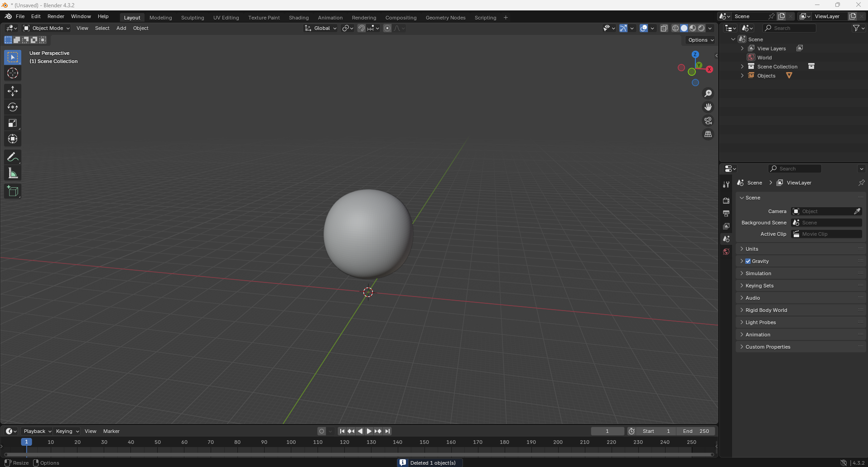
Task: Open the Render properties tab
Action: tap(726, 200)
